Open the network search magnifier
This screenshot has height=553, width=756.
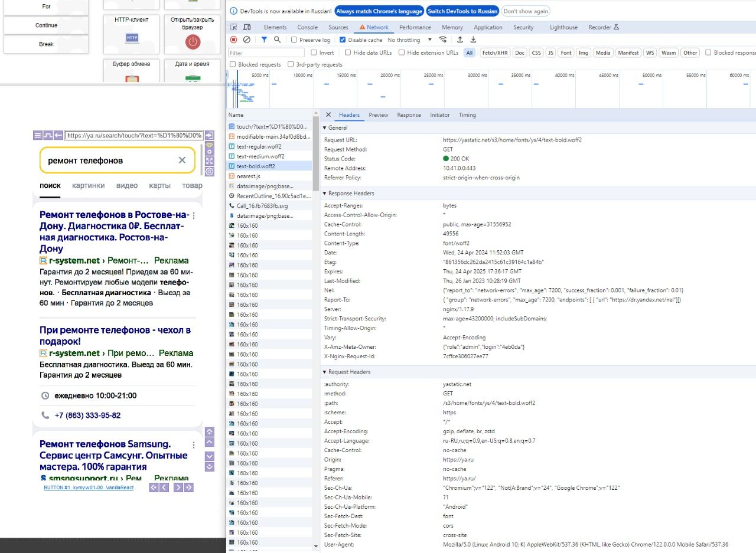pos(277,40)
